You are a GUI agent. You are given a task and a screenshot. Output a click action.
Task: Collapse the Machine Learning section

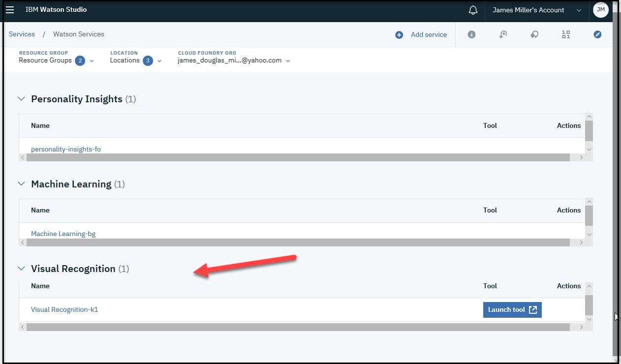pyautogui.click(x=21, y=184)
